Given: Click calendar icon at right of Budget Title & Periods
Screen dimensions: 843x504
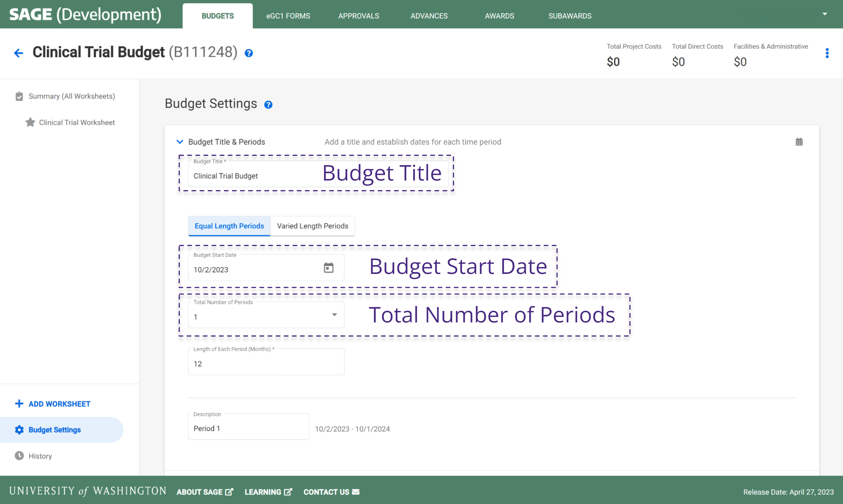Looking at the screenshot, I should point(799,142).
